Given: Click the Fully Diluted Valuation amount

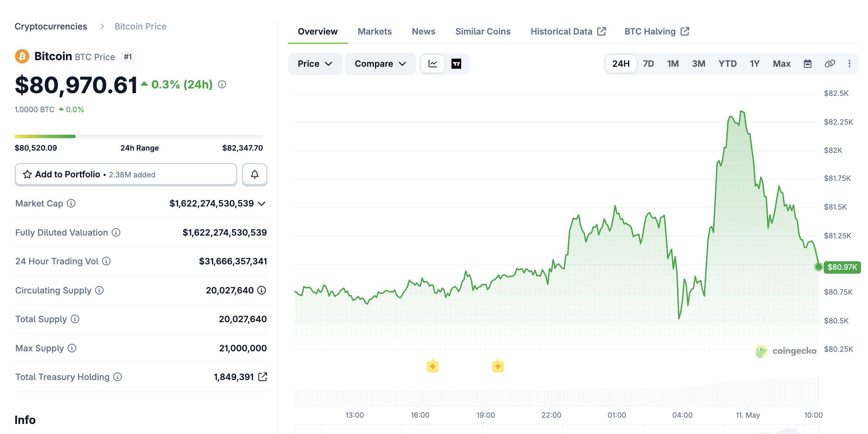Looking at the screenshot, I should 225,233.
